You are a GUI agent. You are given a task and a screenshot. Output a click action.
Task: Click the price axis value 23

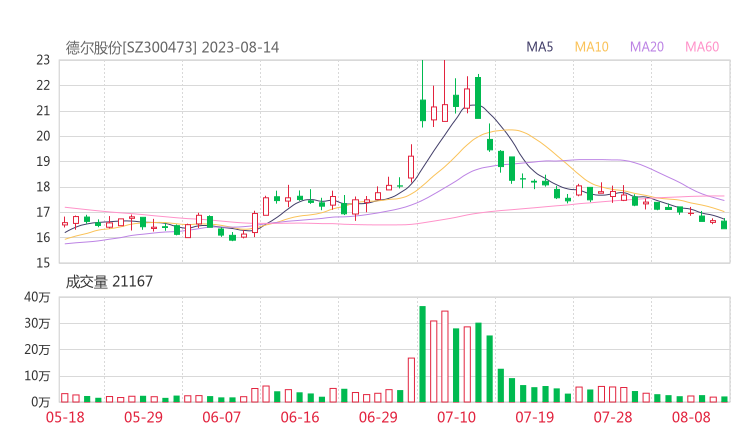click(43, 60)
